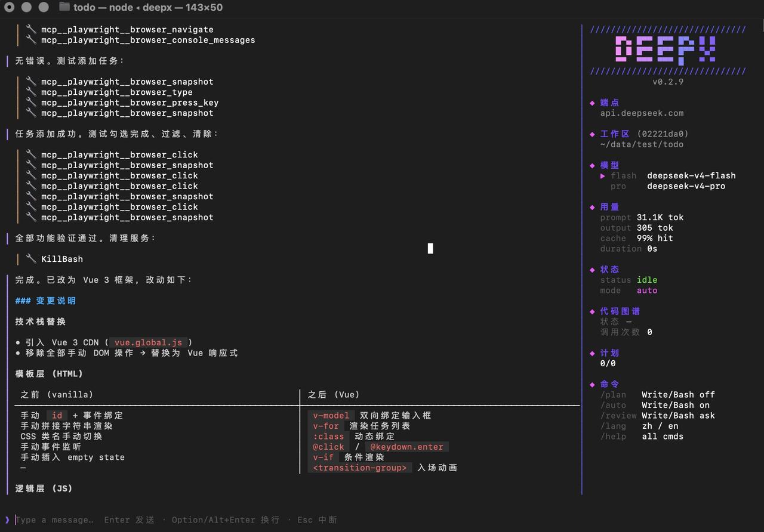The width and height of the screenshot is (764, 532).
Task: Click the diamond bullet next to 计划
Action: click(592, 353)
